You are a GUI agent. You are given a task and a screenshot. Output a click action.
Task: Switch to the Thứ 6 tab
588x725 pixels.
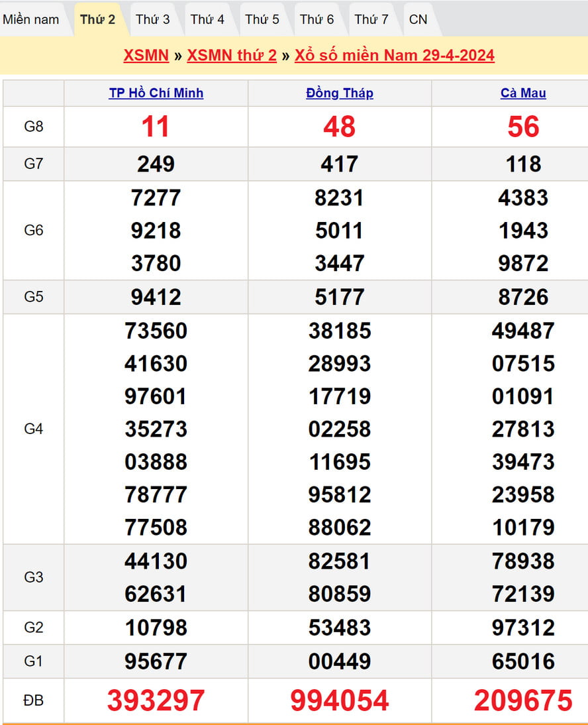pos(317,19)
